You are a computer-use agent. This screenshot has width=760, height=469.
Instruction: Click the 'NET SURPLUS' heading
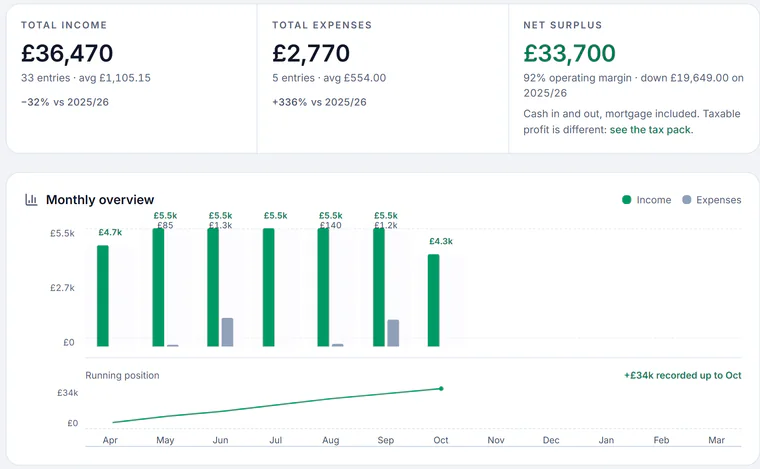(x=562, y=25)
